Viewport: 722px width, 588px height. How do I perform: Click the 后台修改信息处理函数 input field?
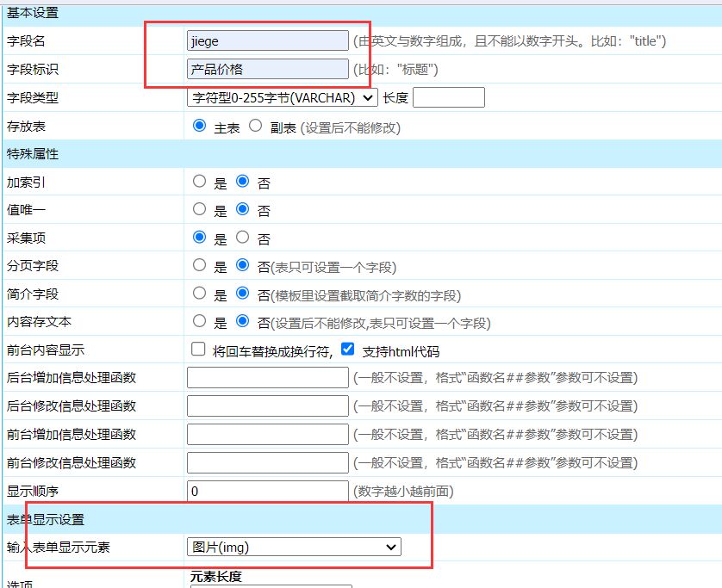point(267,405)
